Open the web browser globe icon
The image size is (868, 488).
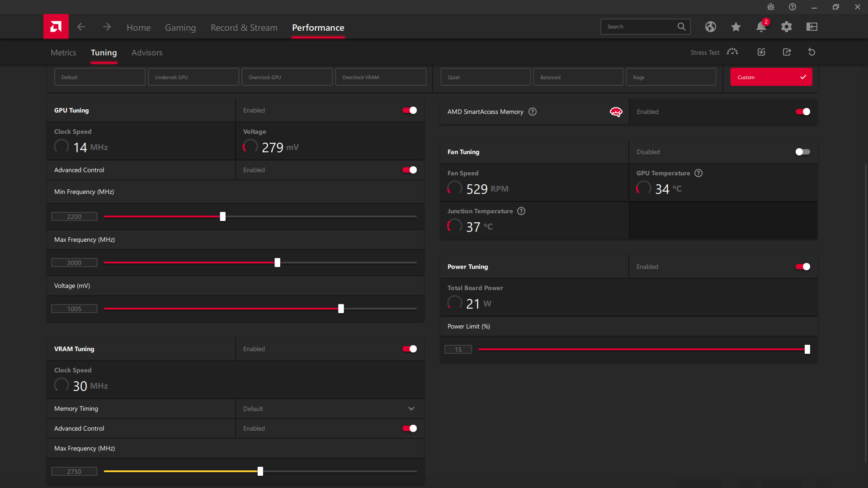click(711, 27)
